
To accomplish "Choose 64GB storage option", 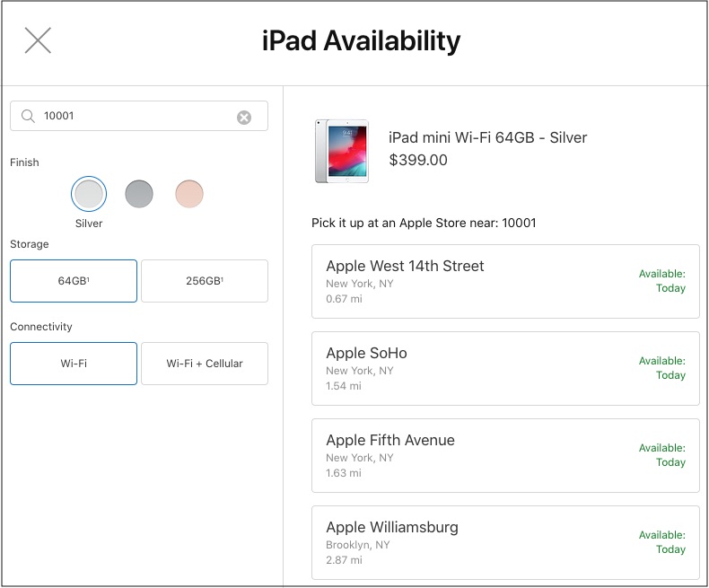I will (74, 281).
